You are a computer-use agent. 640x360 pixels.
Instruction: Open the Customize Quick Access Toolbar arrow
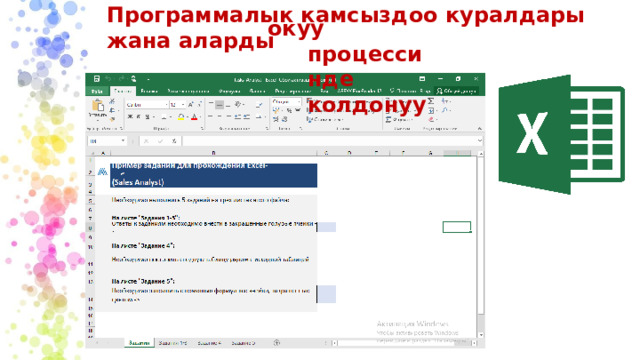[x=148, y=79]
